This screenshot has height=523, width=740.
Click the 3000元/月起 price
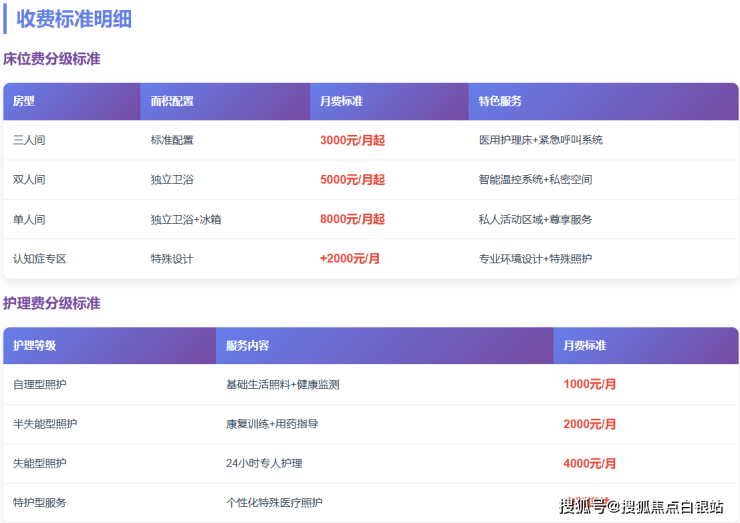tap(352, 140)
